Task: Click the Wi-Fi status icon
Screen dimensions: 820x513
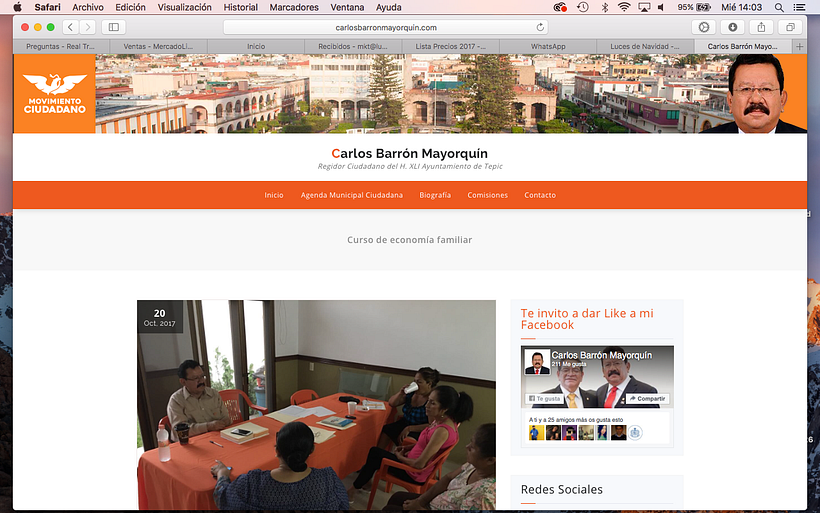Action: pos(624,7)
